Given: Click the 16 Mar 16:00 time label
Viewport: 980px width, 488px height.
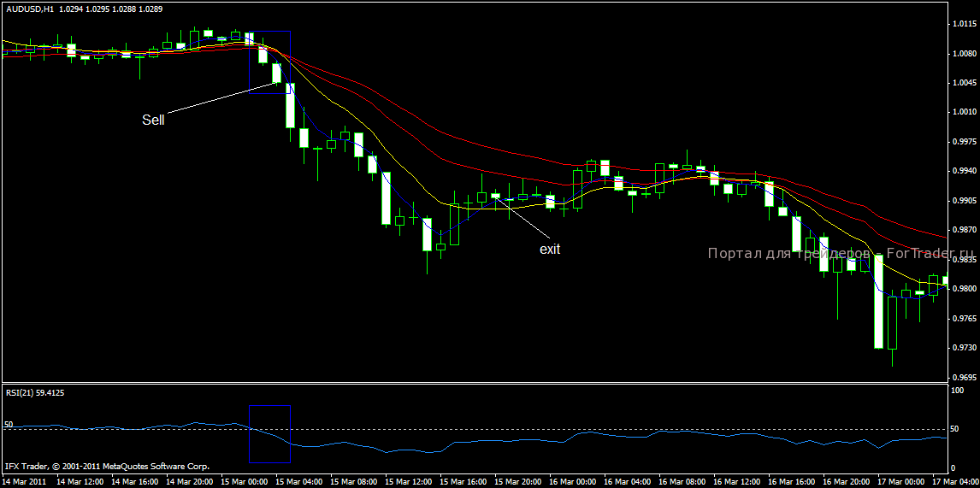Looking at the screenshot, I should 793,482.
